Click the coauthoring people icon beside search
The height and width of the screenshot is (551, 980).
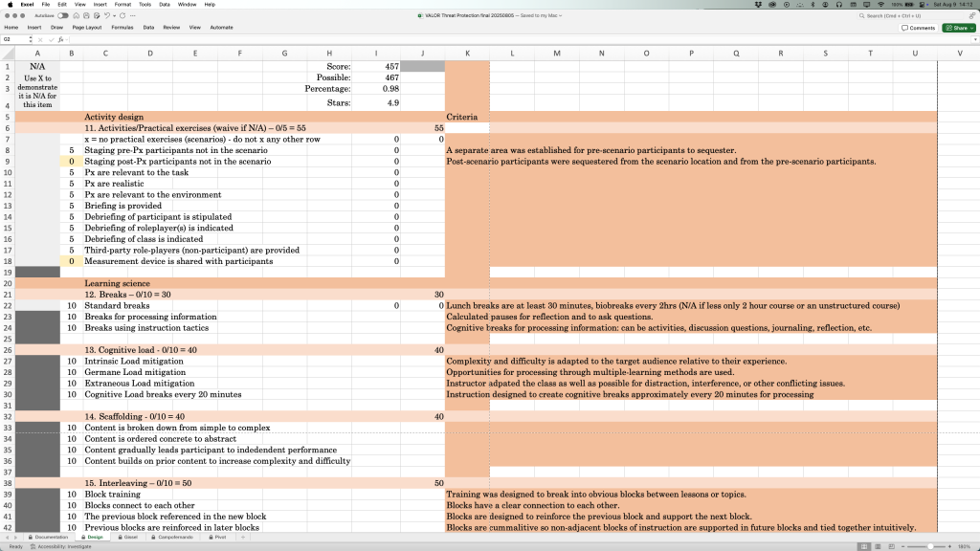[972, 15]
